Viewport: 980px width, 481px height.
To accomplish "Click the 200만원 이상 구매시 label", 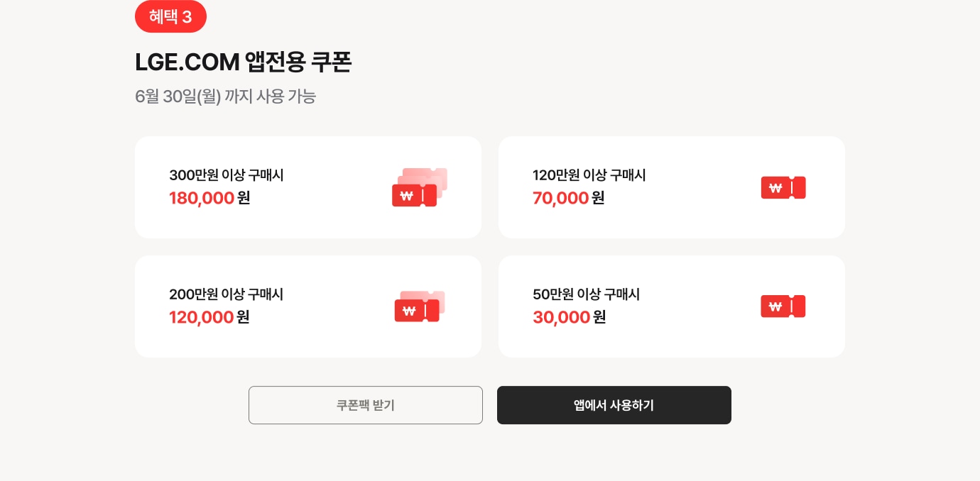I will click(x=227, y=294).
